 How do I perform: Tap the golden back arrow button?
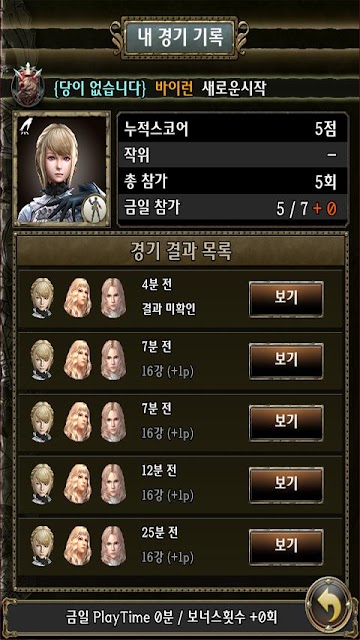[329, 604]
